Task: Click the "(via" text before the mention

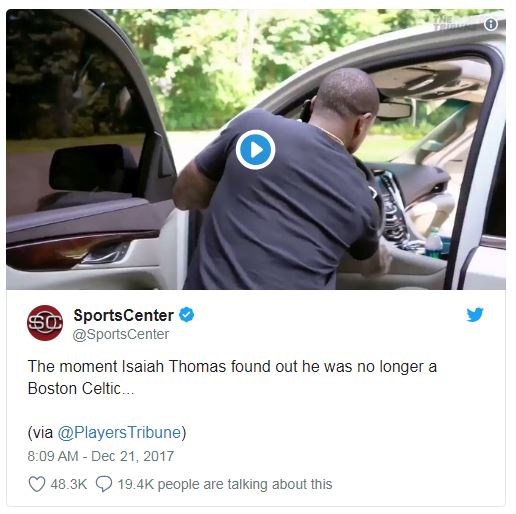Action: coord(40,433)
